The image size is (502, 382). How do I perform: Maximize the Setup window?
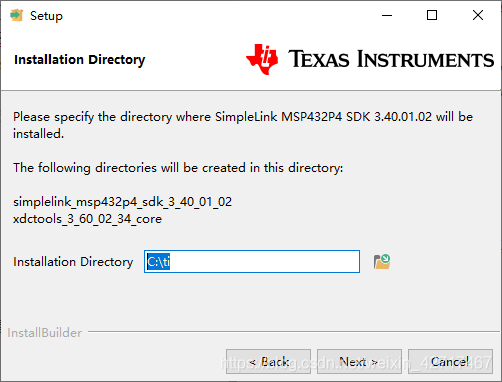(x=432, y=15)
